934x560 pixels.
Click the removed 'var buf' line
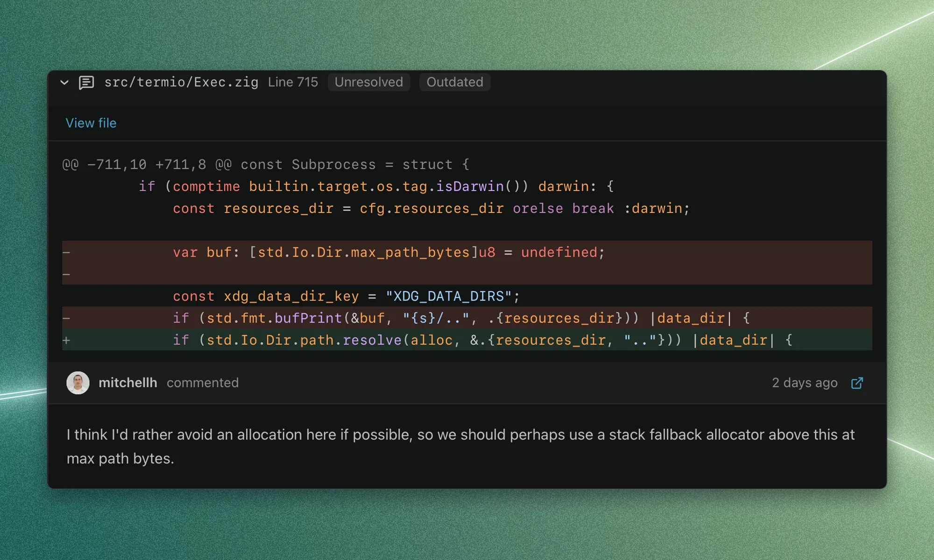pyautogui.click(x=467, y=252)
